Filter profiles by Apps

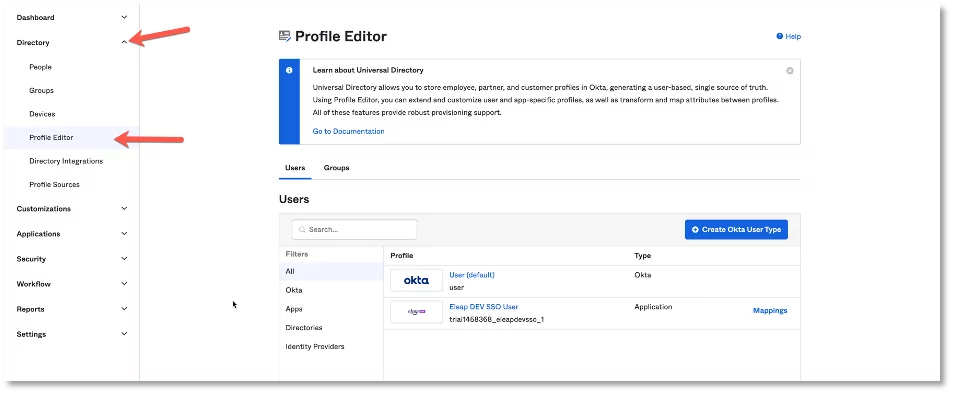pyautogui.click(x=294, y=309)
